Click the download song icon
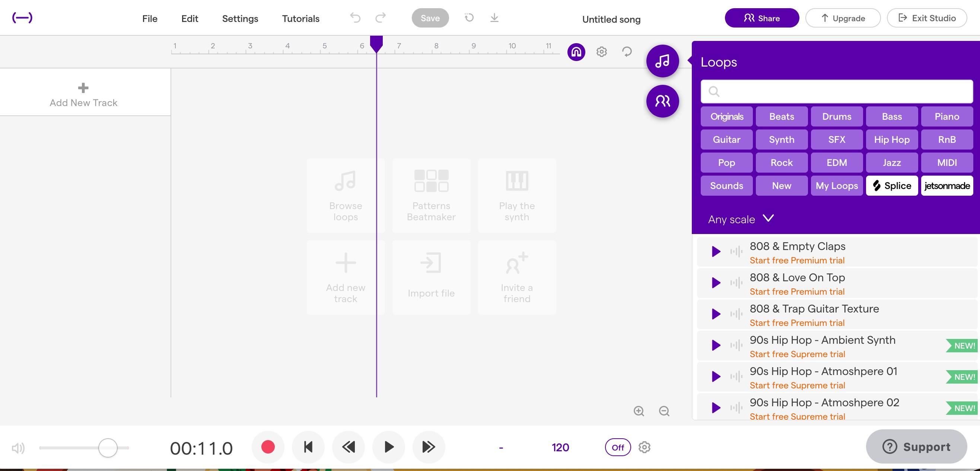This screenshot has height=471, width=980. pyautogui.click(x=494, y=18)
